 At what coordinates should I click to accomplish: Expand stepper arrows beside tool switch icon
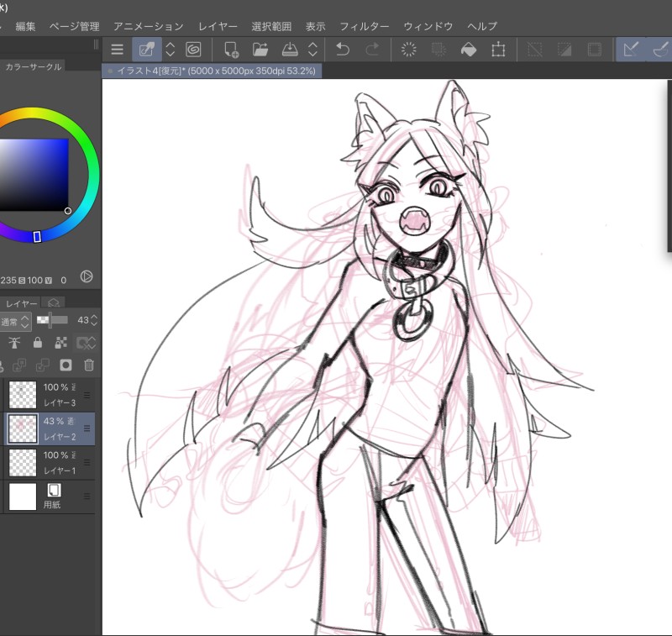171,50
